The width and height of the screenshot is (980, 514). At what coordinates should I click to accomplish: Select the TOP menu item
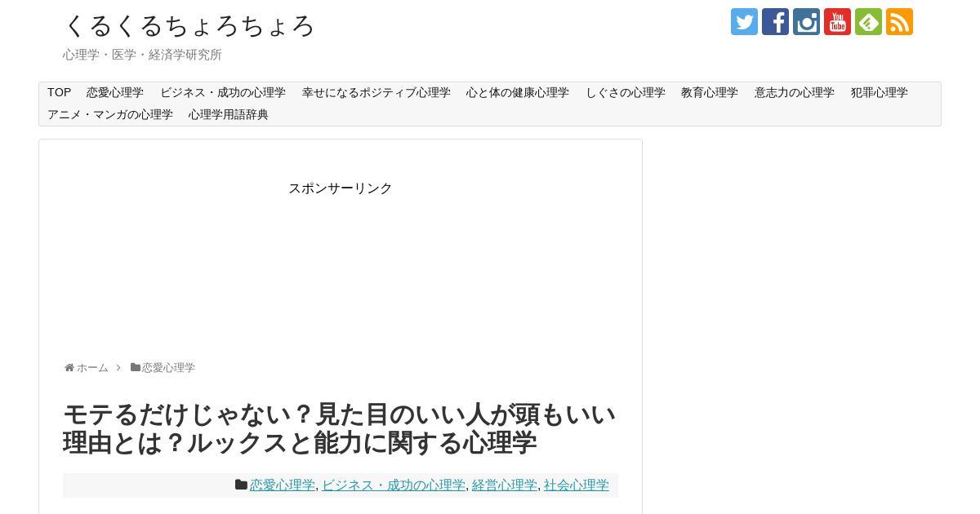pyautogui.click(x=59, y=93)
